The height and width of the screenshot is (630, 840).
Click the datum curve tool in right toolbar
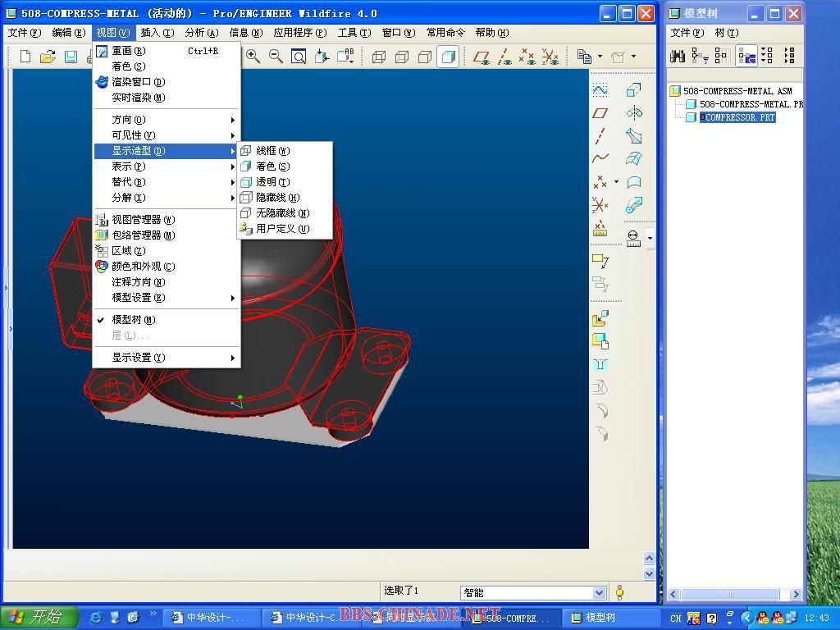(x=600, y=158)
